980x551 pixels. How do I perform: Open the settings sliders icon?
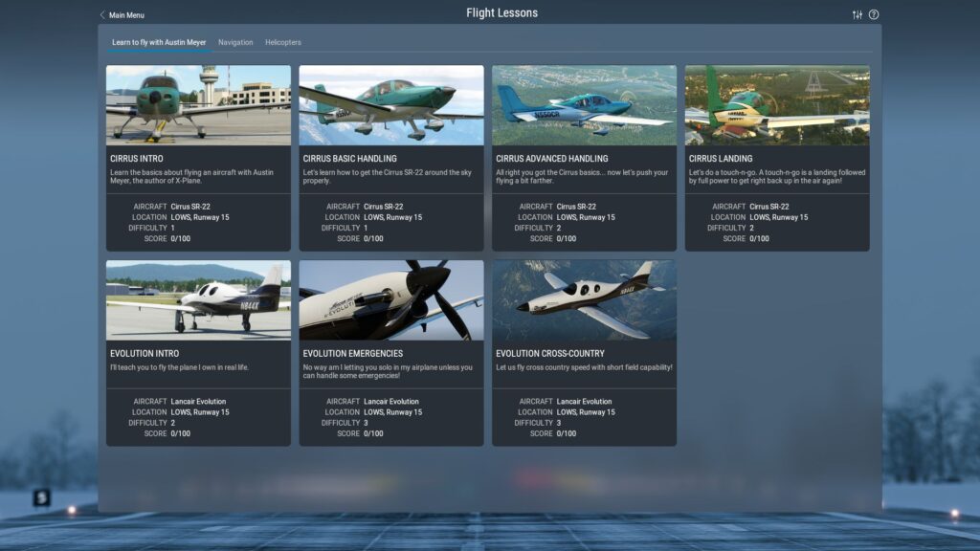pyautogui.click(x=857, y=14)
